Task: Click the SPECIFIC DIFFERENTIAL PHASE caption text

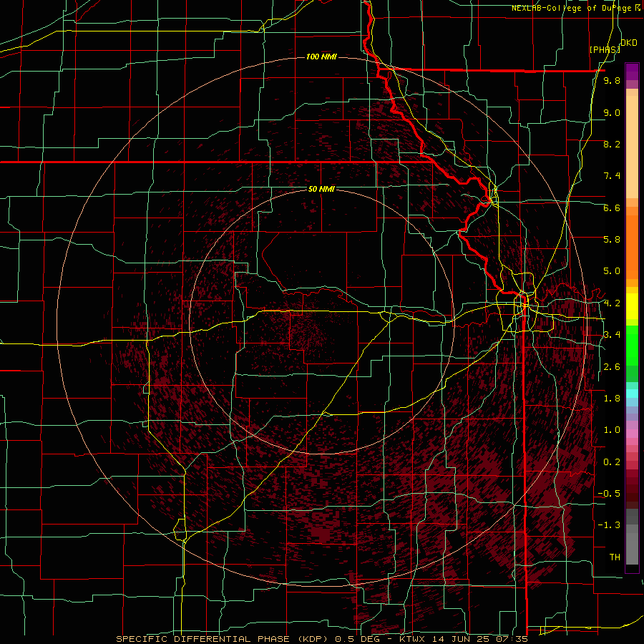Action: (202, 639)
